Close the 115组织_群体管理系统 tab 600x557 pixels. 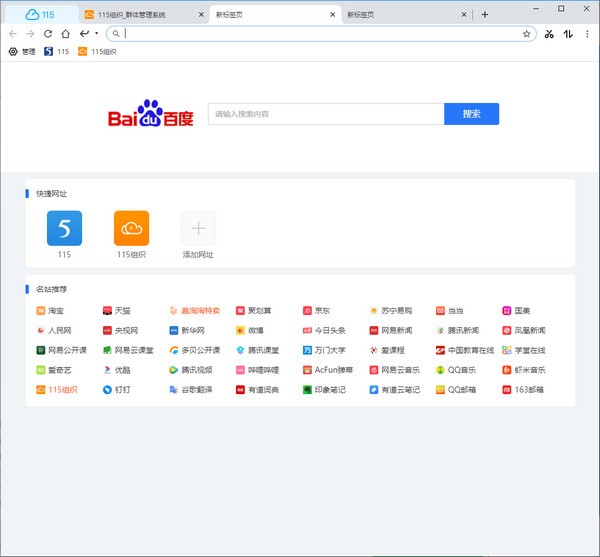coord(201,15)
